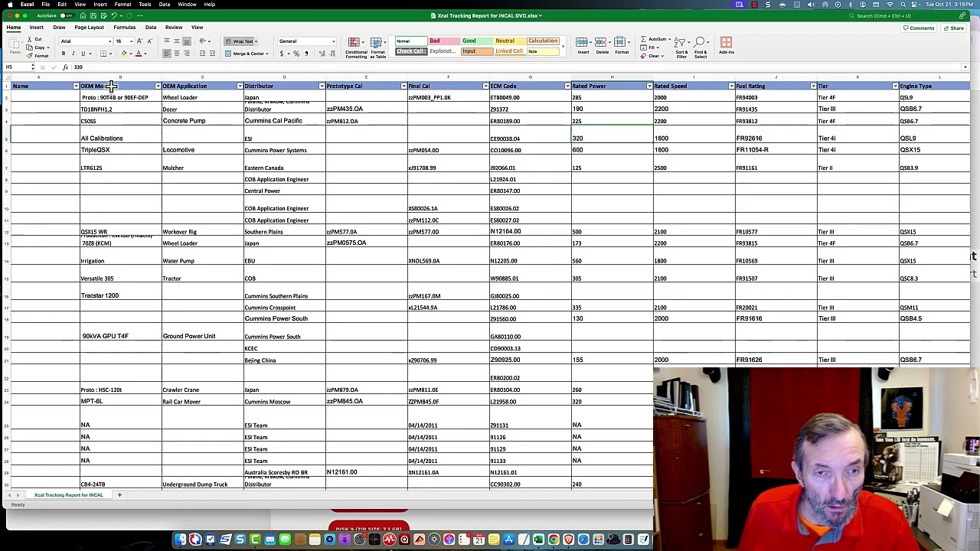Image resolution: width=980 pixels, height=551 pixels.
Task: Click the Format painter brush
Action: click(30, 55)
